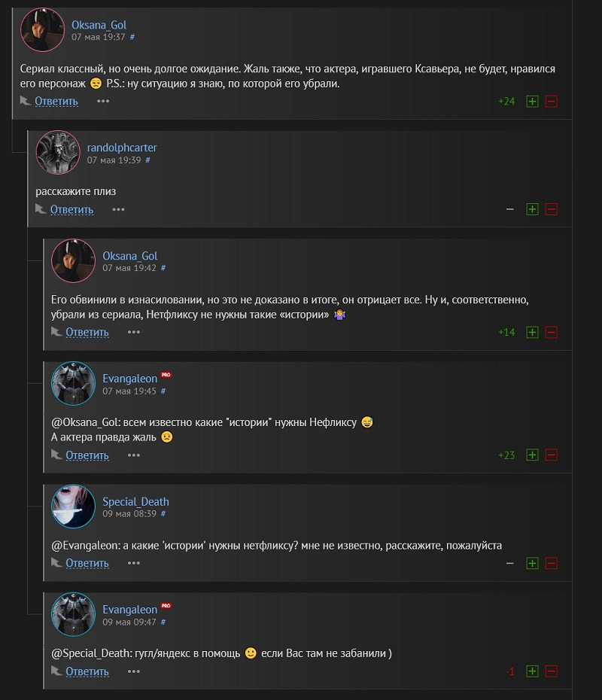602x700 pixels.
Task: Upvote Oksana_Gol's first comment with plus icon
Action: click(532, 102)
